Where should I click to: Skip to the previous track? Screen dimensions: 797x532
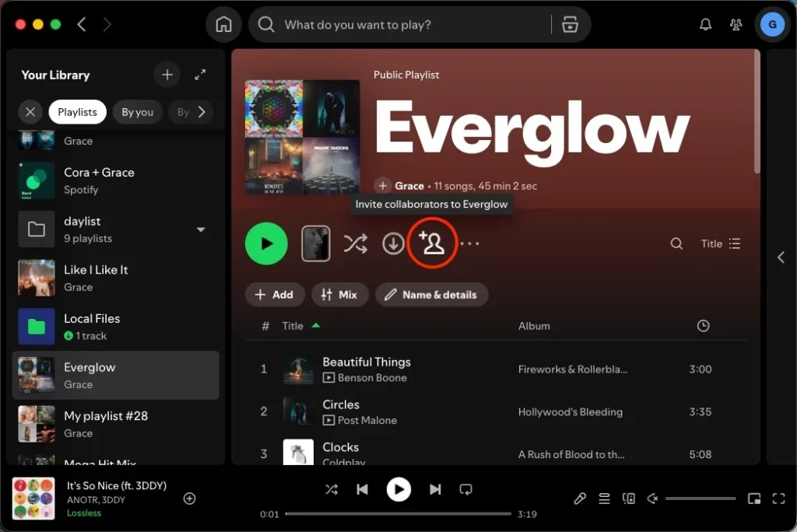point(363,489)
